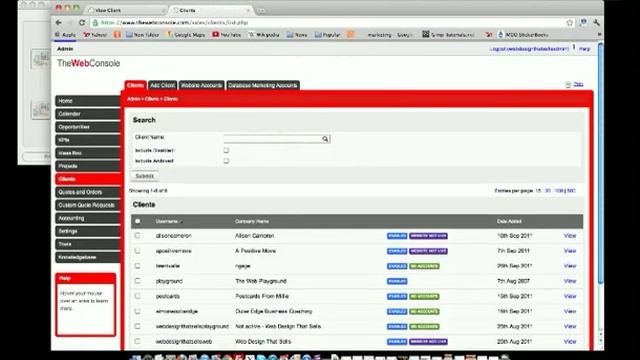The image size is (640, 360).
Task: Toggle the select-all checkbox in table header
Action: [x=138, y=221]
